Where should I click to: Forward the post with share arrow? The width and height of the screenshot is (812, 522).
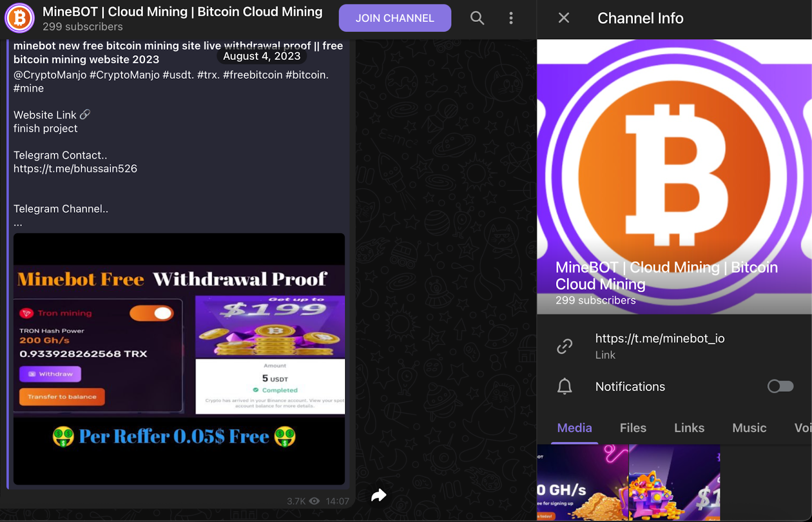coord(379,495)
